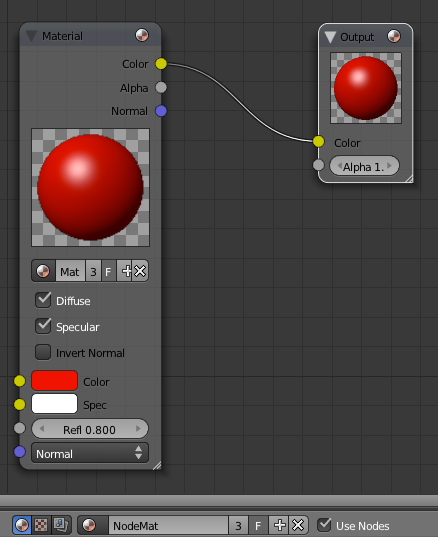Click the Material node preview thumbnail
The width and height of the screenshot is (438, 537).
click(x=90, y=187)
